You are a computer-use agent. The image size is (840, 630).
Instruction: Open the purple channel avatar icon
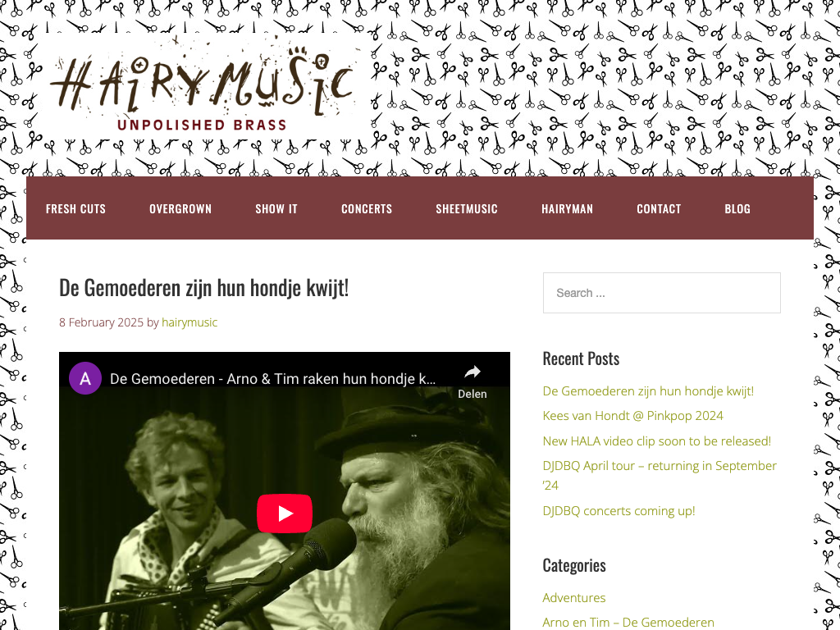(85, 378)
